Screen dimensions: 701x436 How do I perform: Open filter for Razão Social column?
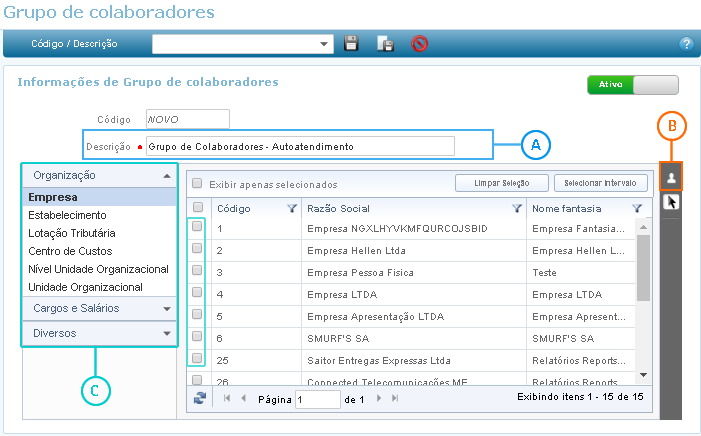pyautogui.click(x=517, y=209)
